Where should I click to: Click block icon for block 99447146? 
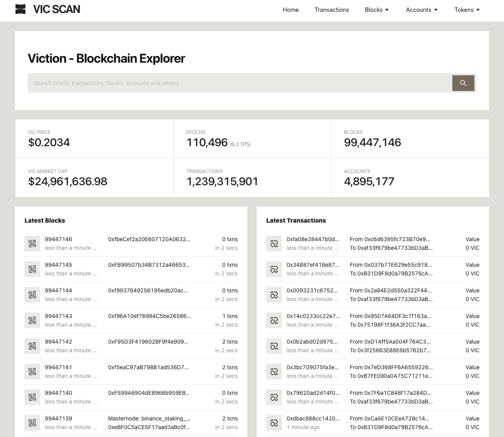32,244
